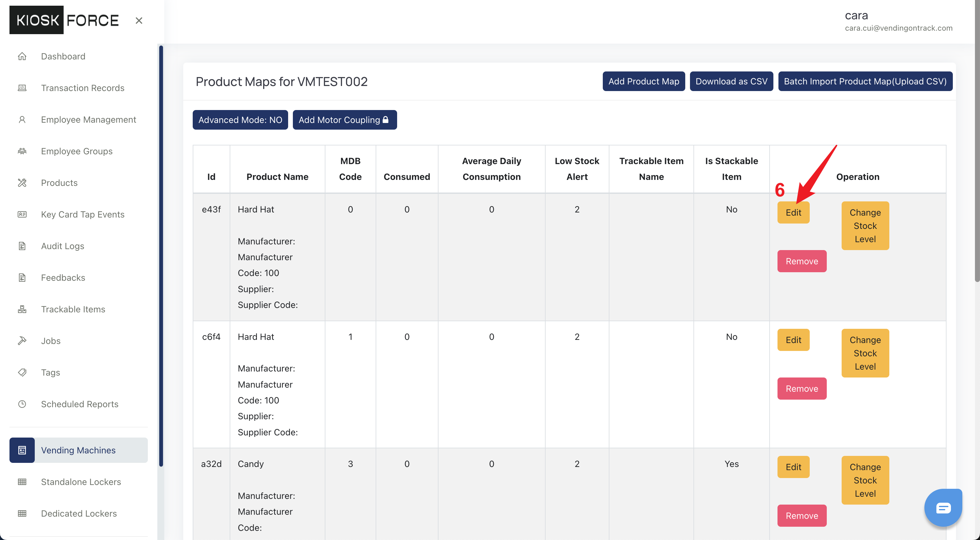Change Stock Level for row e43f
This screenshot has height=540, width=980.
tap(865, 226)
